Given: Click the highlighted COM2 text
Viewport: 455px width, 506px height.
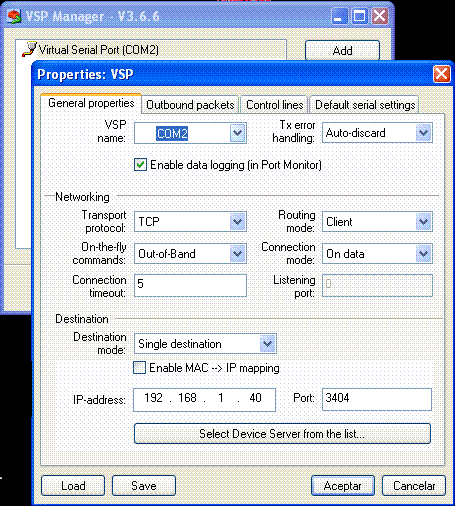Looking at the screenshot, I should [x=172, y=133].
